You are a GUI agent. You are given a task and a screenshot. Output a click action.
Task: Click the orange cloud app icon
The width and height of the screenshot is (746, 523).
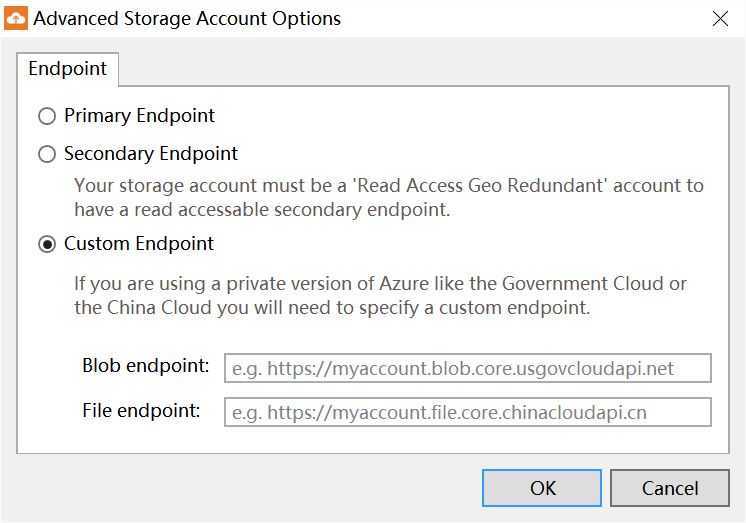[16, 19]
